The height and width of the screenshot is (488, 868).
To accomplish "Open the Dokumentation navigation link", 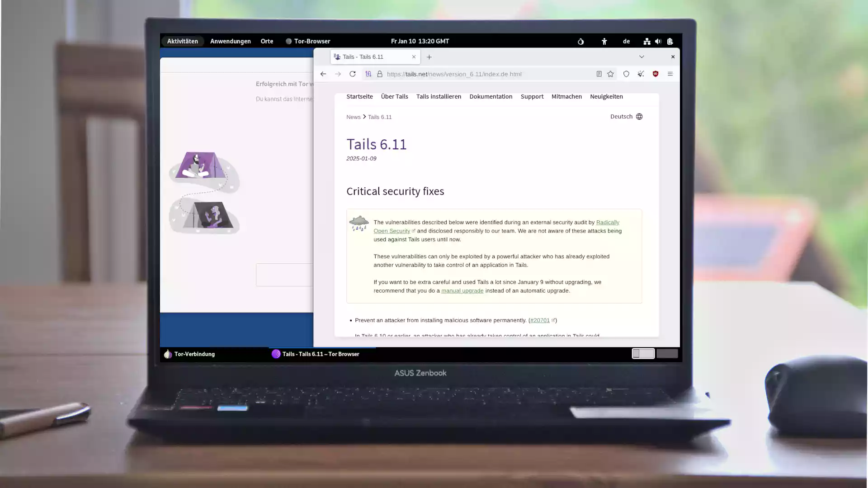I will click(491, 96).
